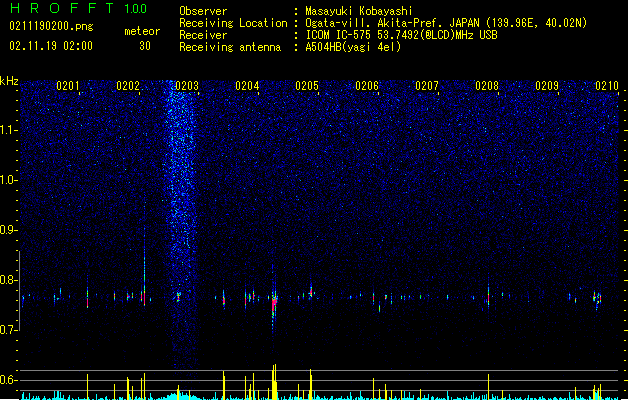
Task: Click the 0.6 kHz axis label
Action: coord(9,380)
